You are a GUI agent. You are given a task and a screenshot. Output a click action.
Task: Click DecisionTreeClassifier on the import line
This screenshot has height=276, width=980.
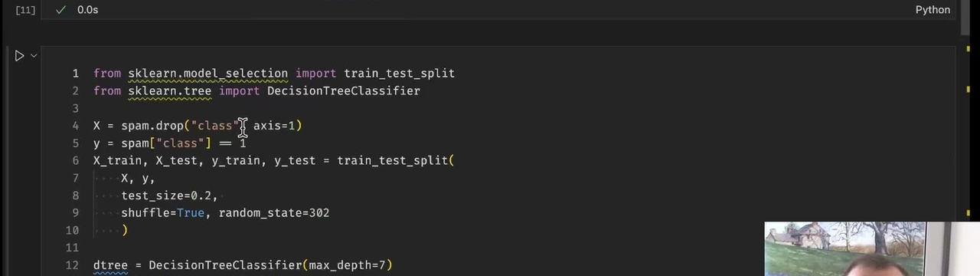(344, 91)
